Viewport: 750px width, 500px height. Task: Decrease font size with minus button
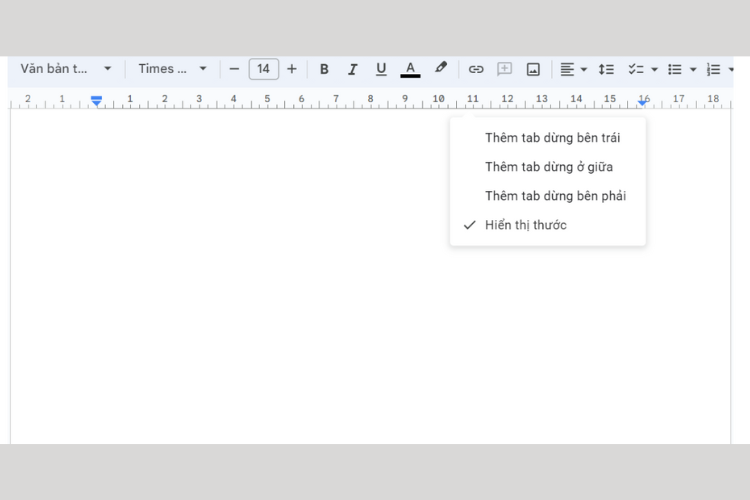[x=234, y=69]
